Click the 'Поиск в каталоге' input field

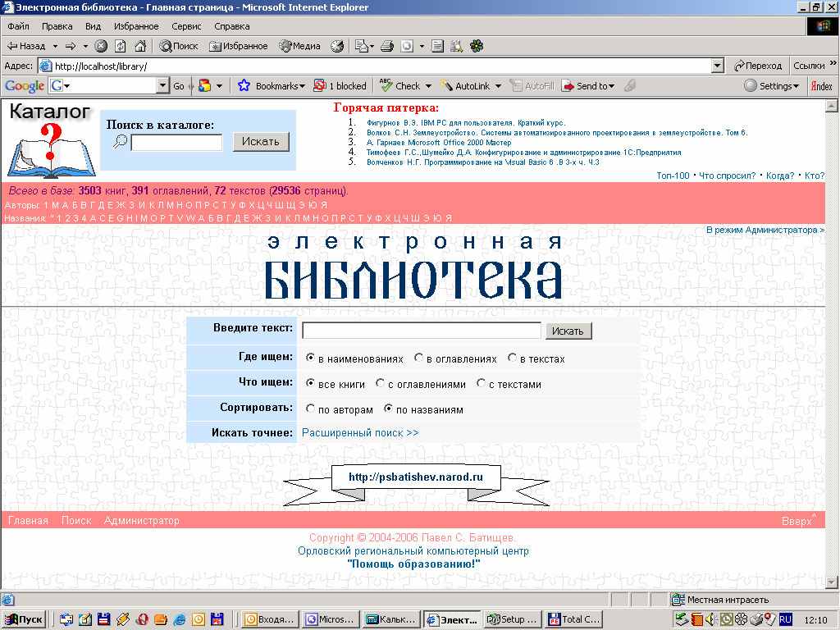coord(176,143)
